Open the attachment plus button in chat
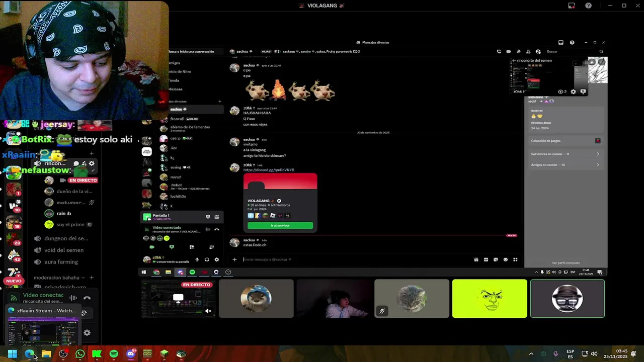644x362 pixels. 234,259
